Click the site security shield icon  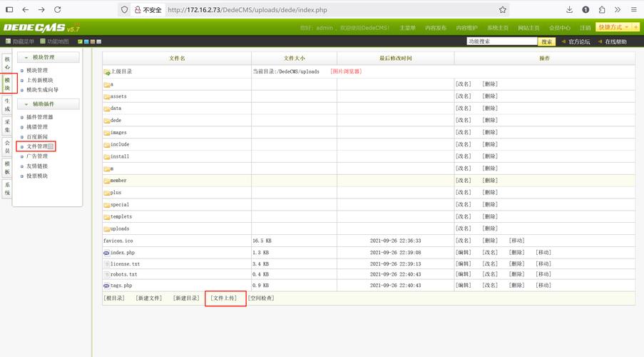[x=125, y=10]
